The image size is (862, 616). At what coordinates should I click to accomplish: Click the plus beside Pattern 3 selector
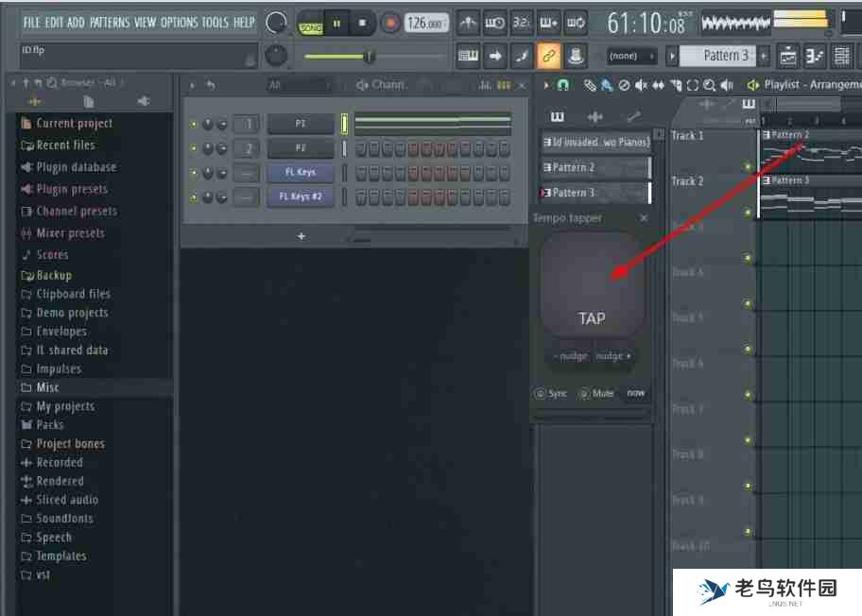(x=764, y=56)
